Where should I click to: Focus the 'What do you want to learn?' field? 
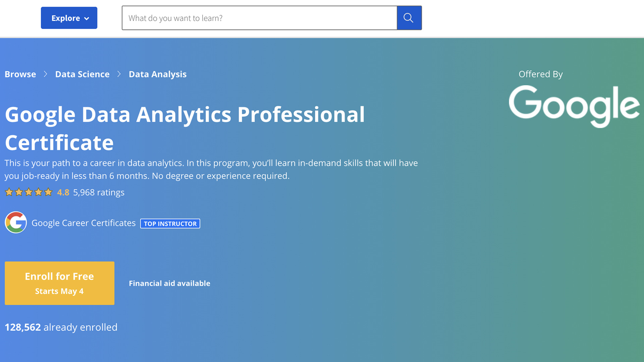click(259, 18)
